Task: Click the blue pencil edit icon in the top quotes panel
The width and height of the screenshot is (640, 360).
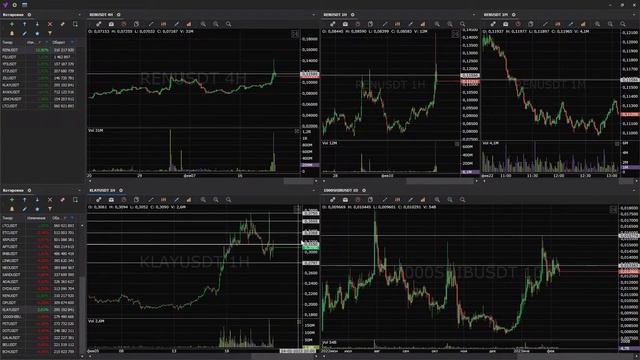Action: coord(24,33)
